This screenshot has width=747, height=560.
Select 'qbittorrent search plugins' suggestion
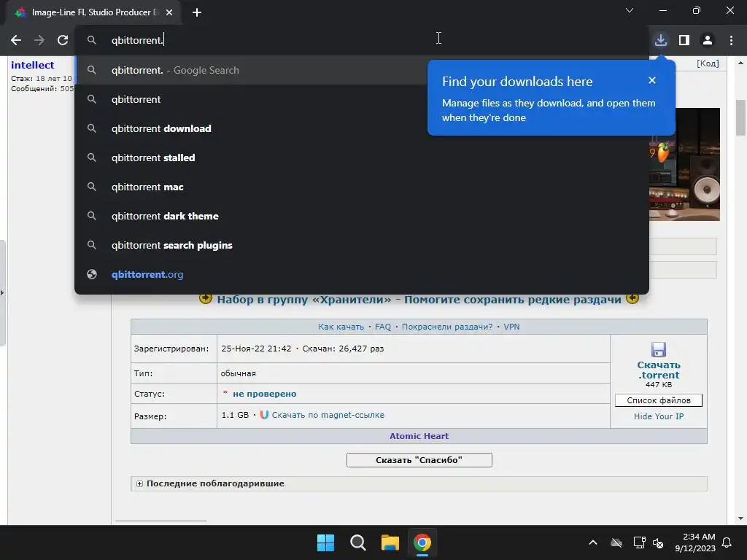point(362,245)
